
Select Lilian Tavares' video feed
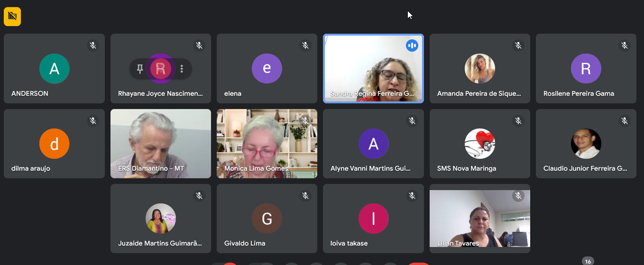480,219
